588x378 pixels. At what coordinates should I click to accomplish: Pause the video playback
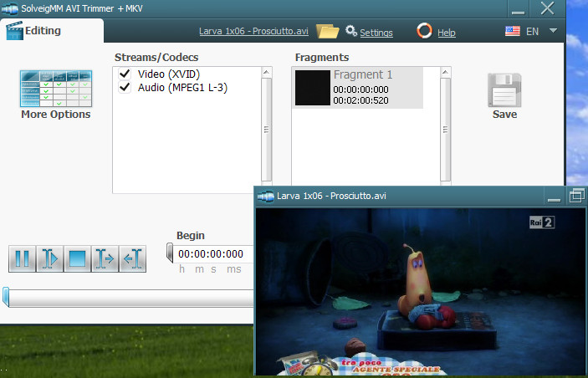(x=22, y=258)
